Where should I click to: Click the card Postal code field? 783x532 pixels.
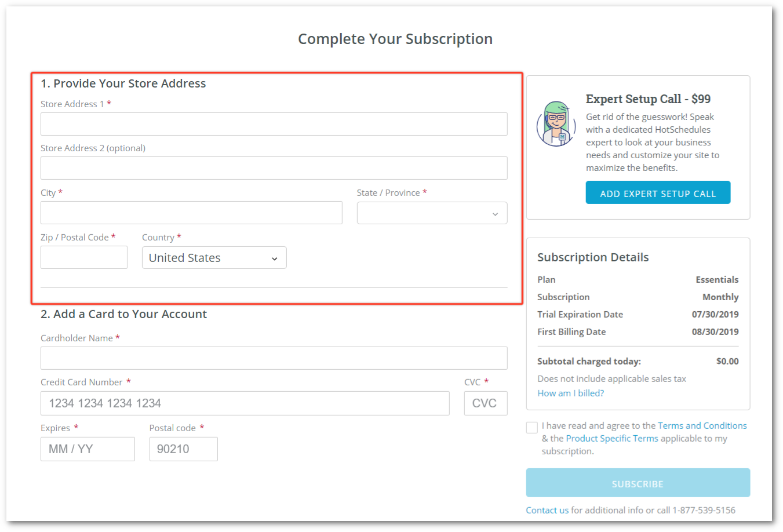183,449
